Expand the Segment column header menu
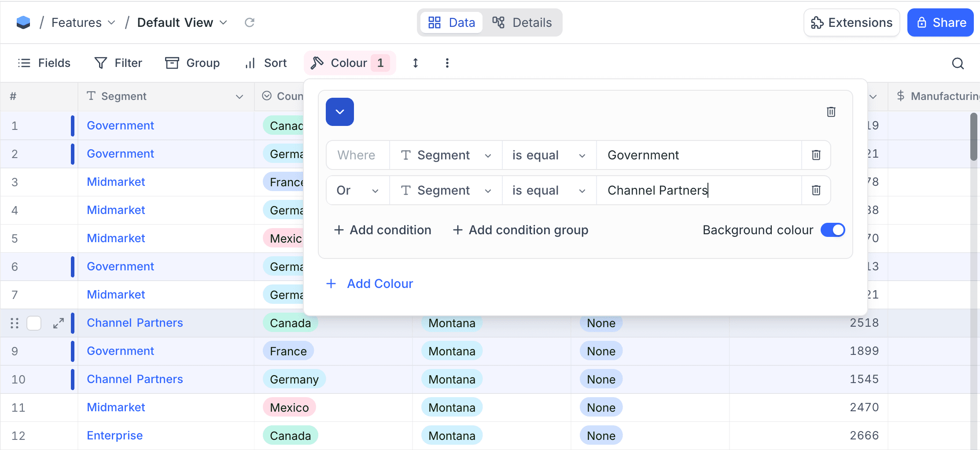980x450 pixels. [239, 96]
